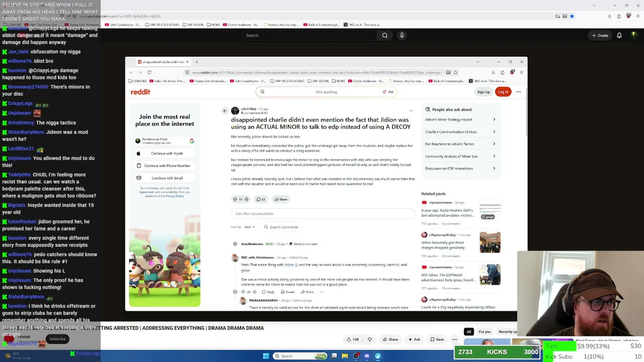This screenshot has height=362, width=644.
Task: Open YouTube notifications bell
Action: 619,35
